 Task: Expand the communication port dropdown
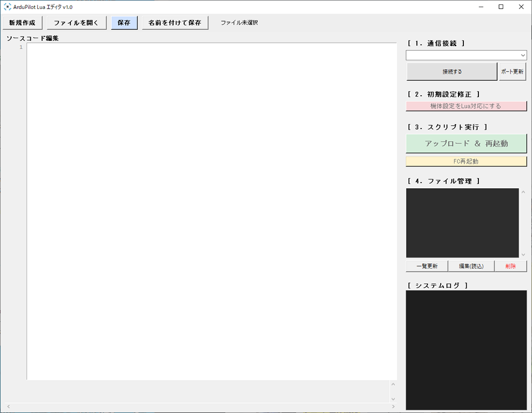pyautogui.click(x=523, y=55)
